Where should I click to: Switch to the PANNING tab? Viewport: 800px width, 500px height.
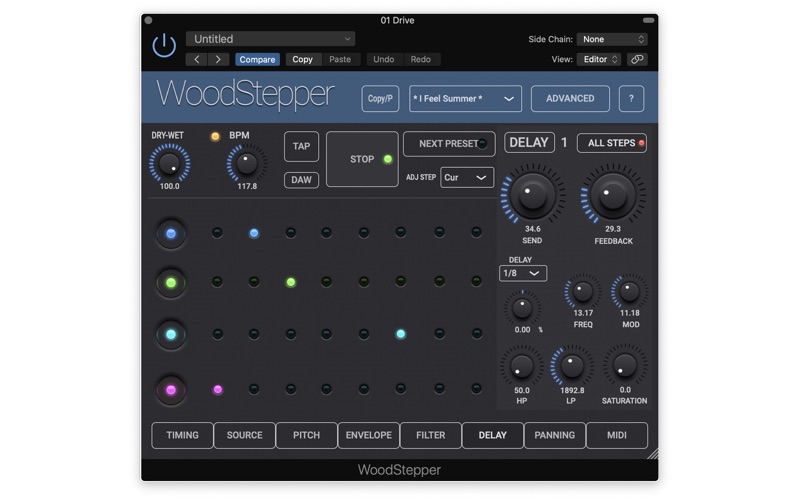click(555, 435)
